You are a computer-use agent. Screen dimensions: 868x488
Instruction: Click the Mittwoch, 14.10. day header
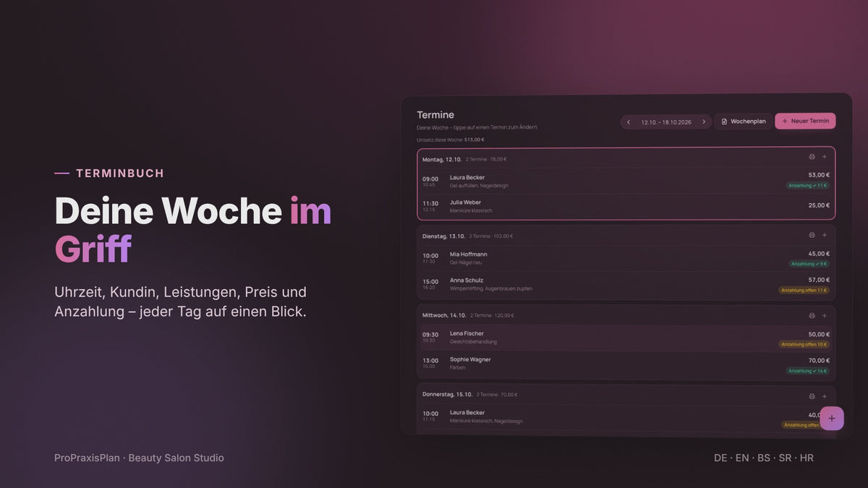[x=444, y=315]
